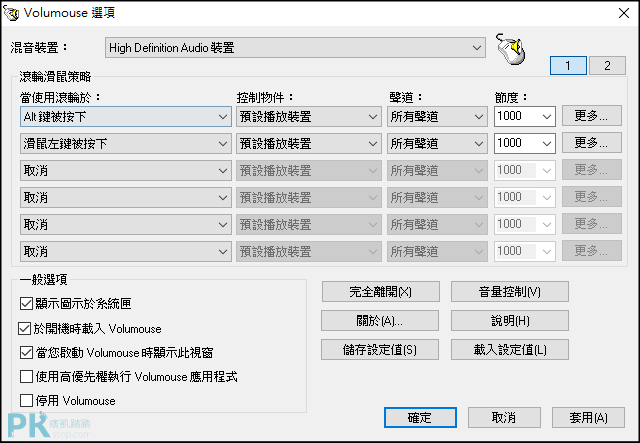This screenshot has height=443, width=640.
Task: Open 聲道 dropdown in 滑鼠左鍵 row
Action: pyautogui.click(x=437, y=144)
